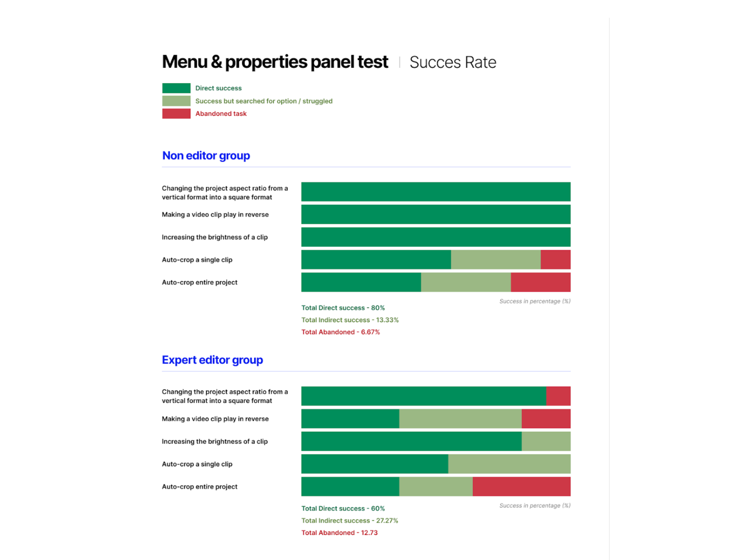This screenshot has width=753, height=560.
Task: Select the "Total Abandoned - 6.67%" text
Action: [340, 332]
